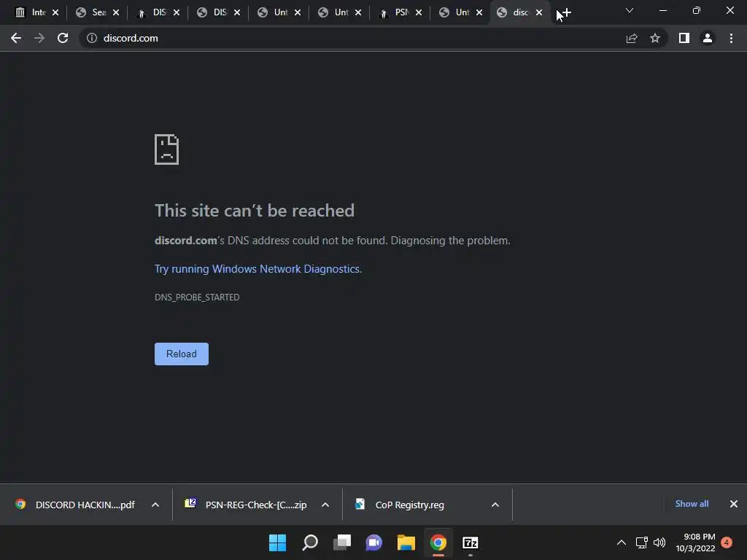Expand options for PSN-REG-Check zip
Image resolution: width=747 pixels, height=560 pixels.
click(x=325, y=505)
